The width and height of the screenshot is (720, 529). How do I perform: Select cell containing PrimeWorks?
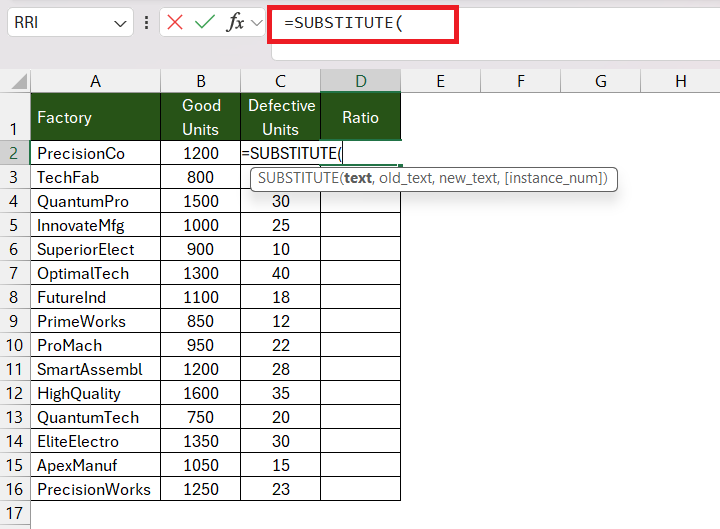[96, 321]
